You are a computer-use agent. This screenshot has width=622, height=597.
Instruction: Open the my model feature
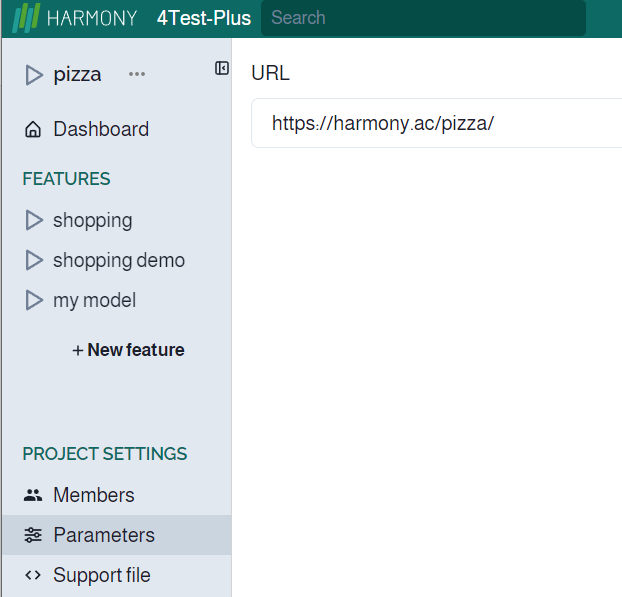point(94,300)
